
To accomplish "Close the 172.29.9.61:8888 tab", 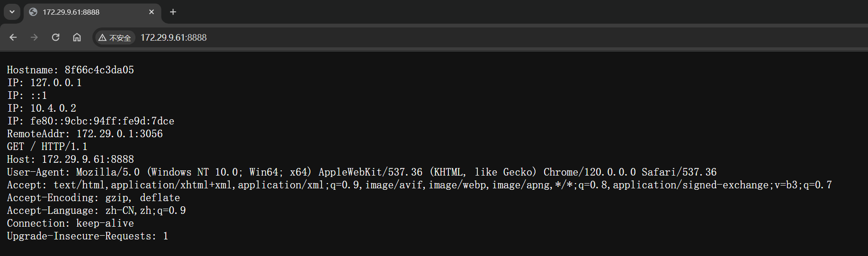I will coord(152,12).
